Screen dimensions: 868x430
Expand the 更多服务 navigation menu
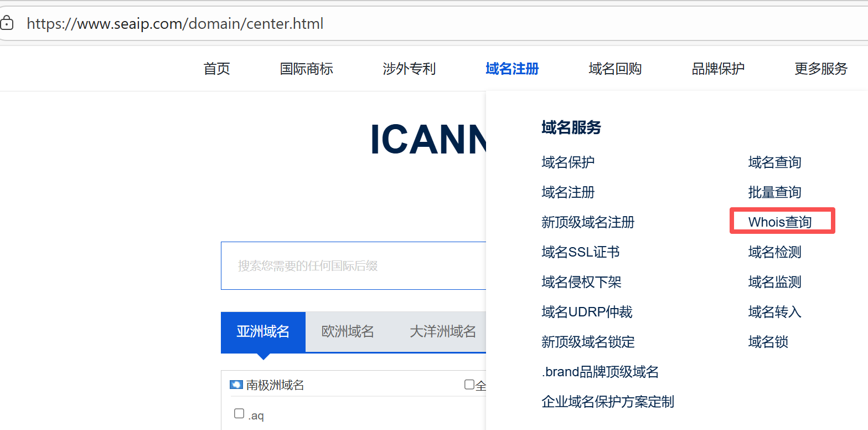[x=821, y=69]
